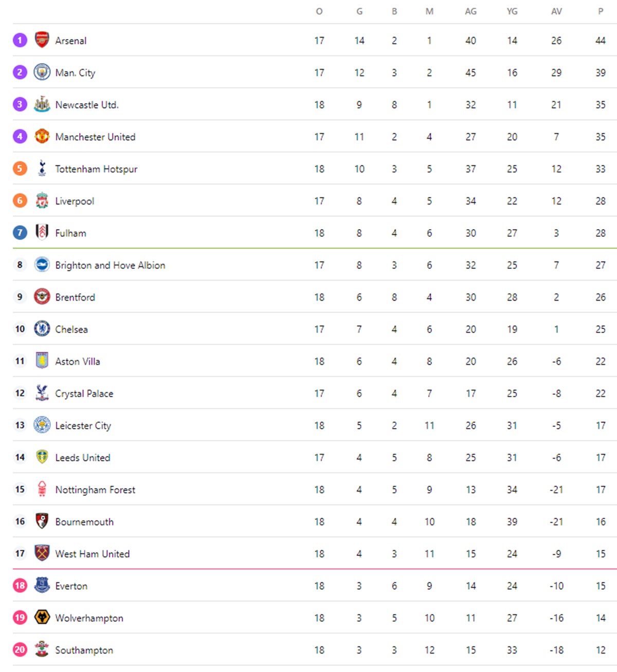Open the Southampton team link
Viewport: 617px width, 672px height.
pyautogui.click(x=84, y=650)
